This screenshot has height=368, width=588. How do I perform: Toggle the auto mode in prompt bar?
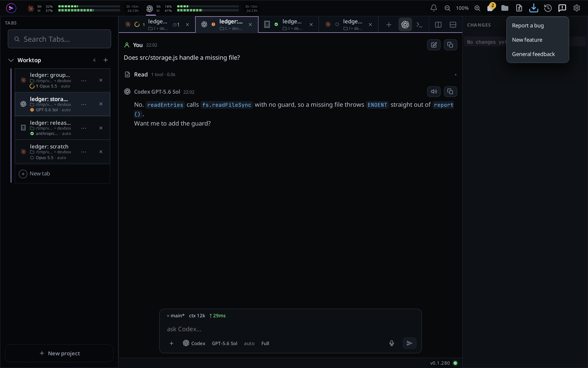(x=249, y=343)
